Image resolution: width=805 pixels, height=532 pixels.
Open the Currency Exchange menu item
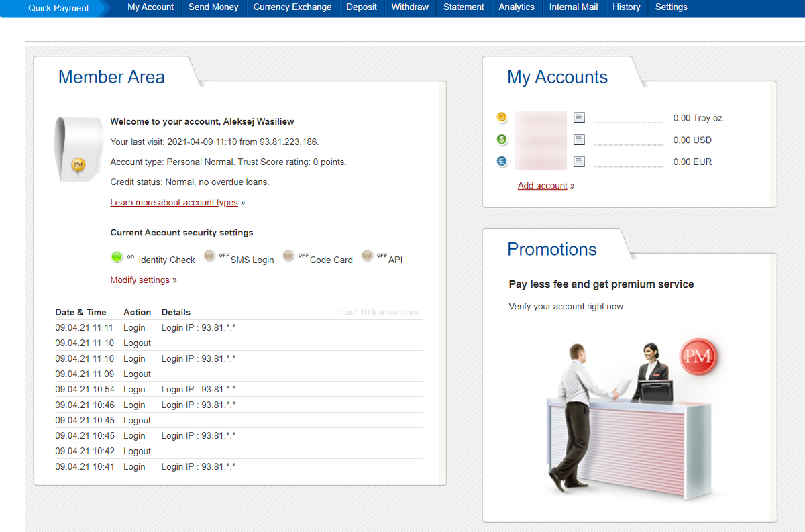click(x=292, y=7)
